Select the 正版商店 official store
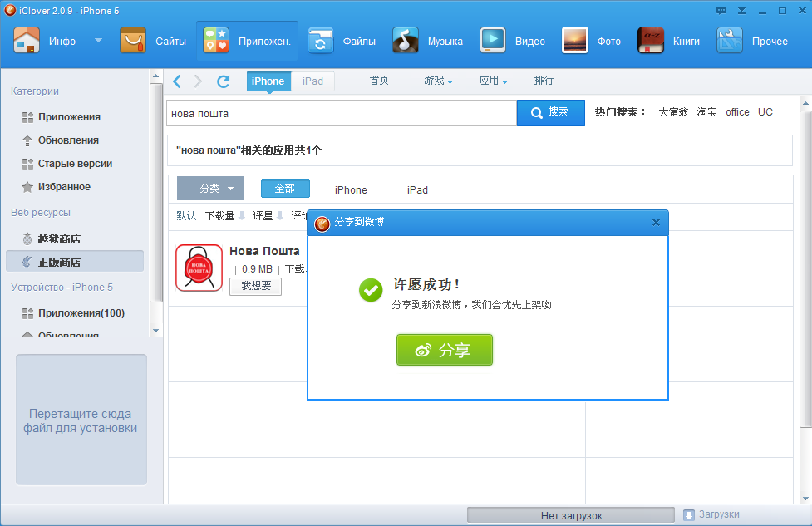The height and width of the screenshot is (526, 812). pos(75,262)
